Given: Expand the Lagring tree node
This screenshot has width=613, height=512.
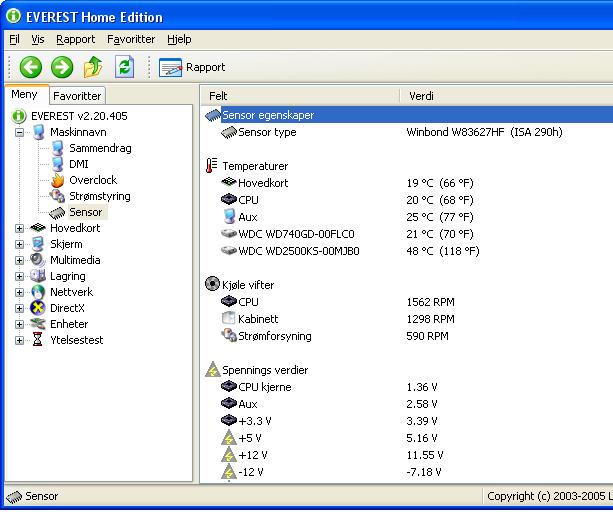Looking at the screenshot, I should pos(19,276).
